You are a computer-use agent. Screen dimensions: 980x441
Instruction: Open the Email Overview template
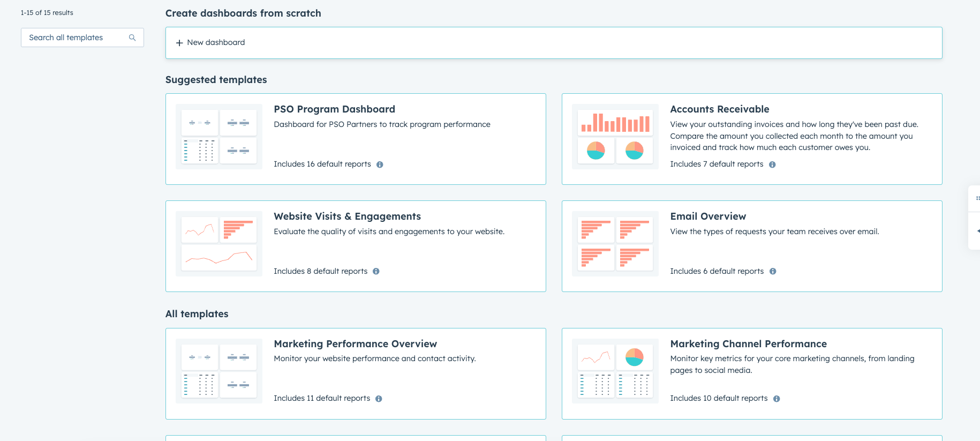click(707, 216)
